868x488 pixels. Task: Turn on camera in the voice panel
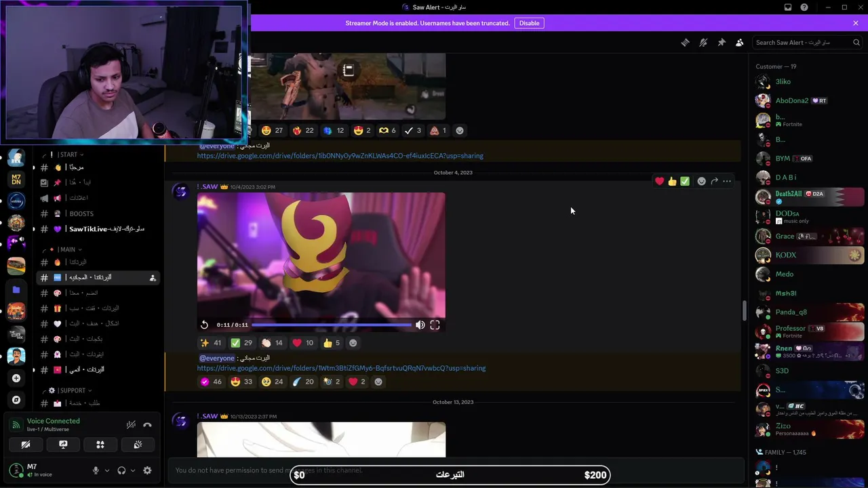(x=26, y=445)
